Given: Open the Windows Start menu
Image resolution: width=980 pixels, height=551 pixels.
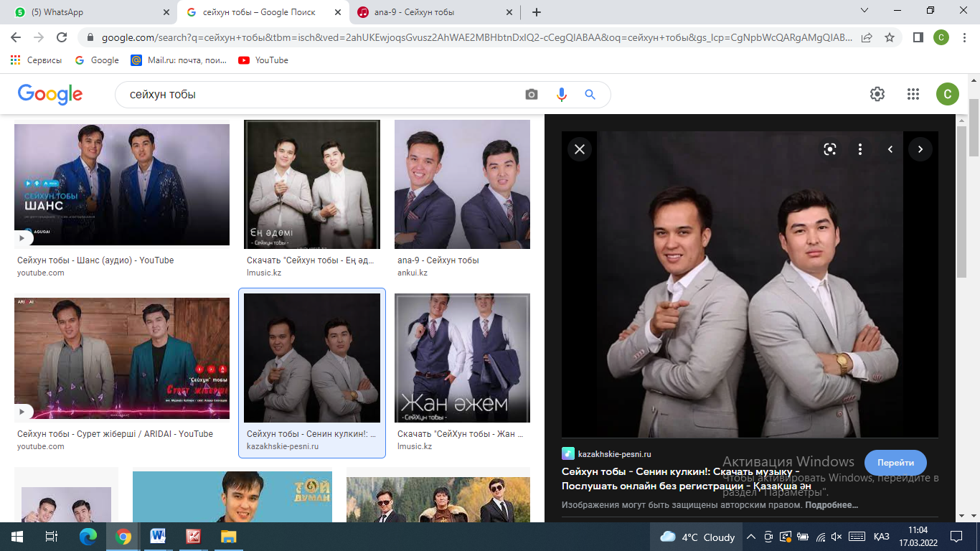Looking at the screenshot, I should click(x=17, y=537).
